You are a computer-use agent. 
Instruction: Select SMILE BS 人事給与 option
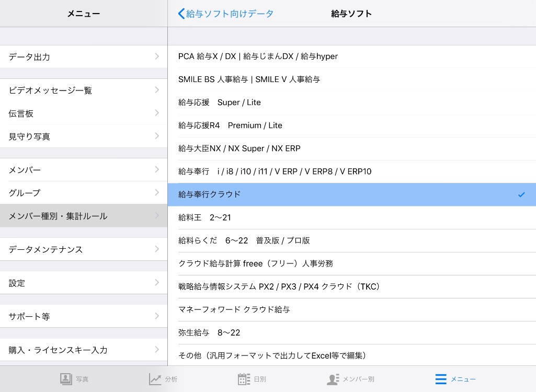coord(352,79)
